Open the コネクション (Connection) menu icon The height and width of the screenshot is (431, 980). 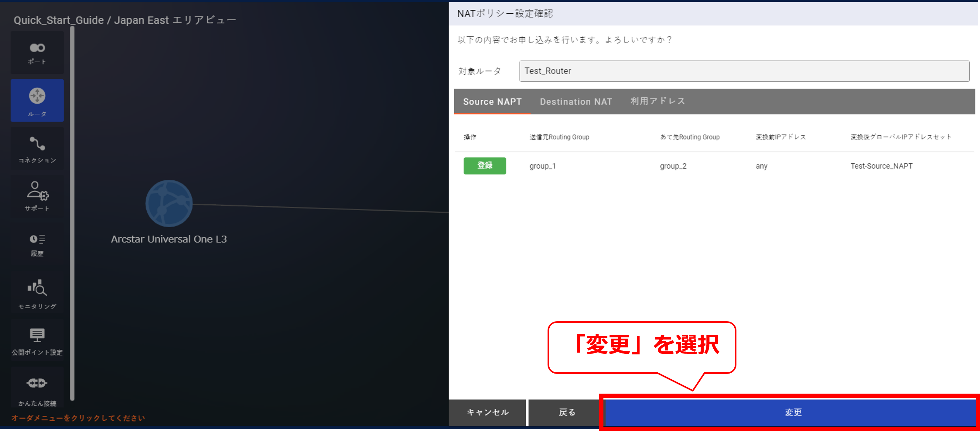coord(37,149)
